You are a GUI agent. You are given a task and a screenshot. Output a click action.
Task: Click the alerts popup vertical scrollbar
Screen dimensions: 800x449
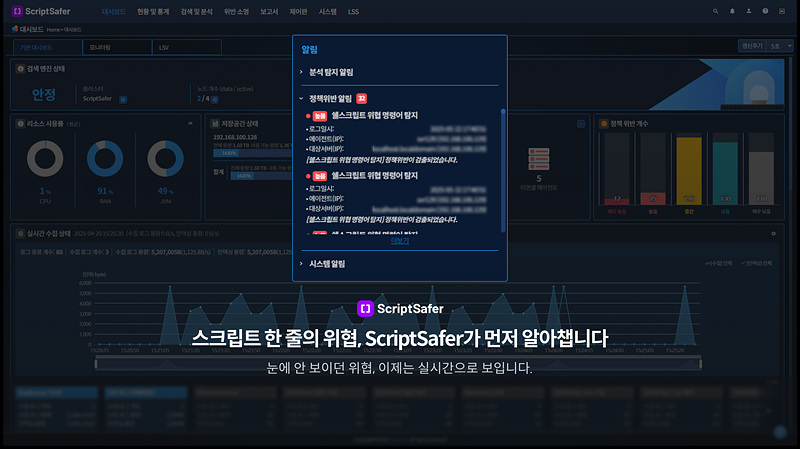(x=503, y=170)
